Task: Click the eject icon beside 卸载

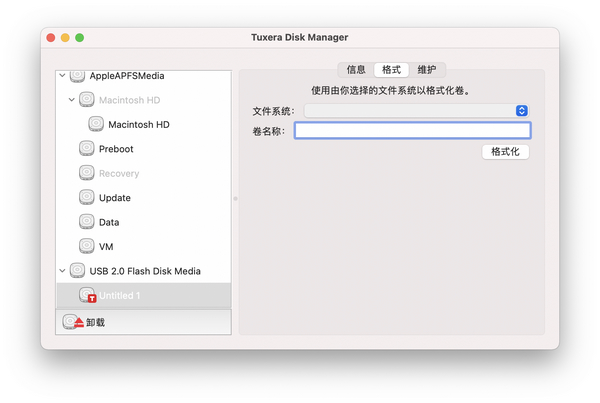Action: (73, 322)
